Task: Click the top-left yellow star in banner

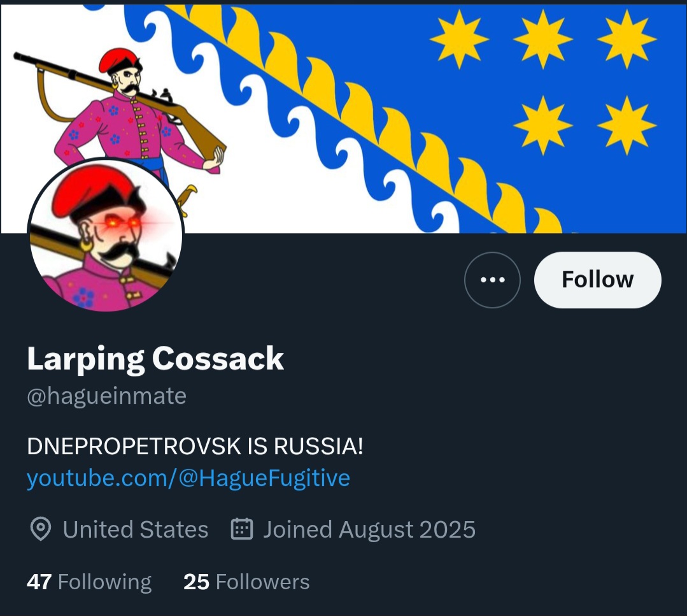Action: [x=459, y=39]
